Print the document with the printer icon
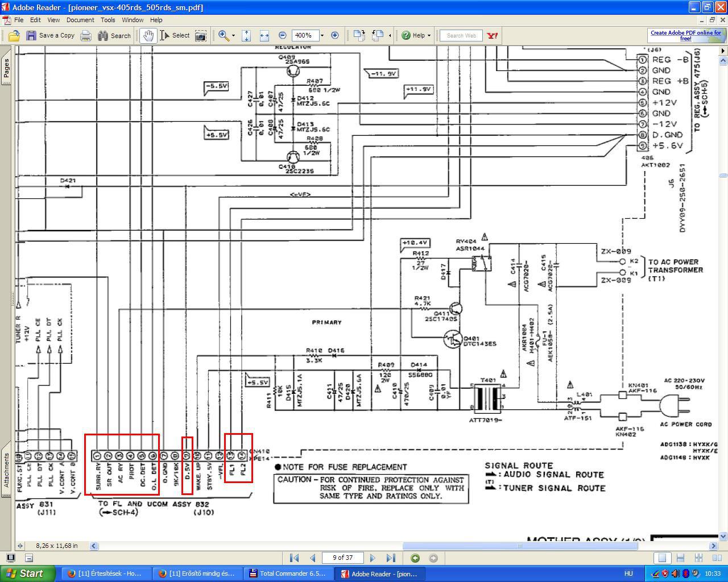The image size is (728, 582). pyautogui.click(x=86, y=35)
